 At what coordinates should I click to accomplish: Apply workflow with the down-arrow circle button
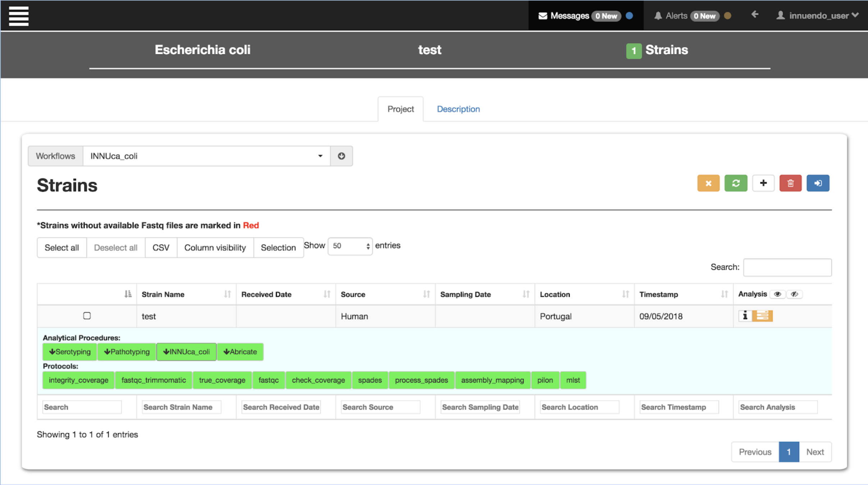(341, 156)
